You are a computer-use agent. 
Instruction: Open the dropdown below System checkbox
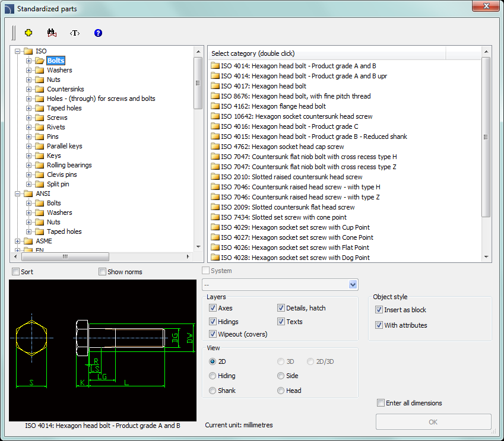click(x=353, y=285)
